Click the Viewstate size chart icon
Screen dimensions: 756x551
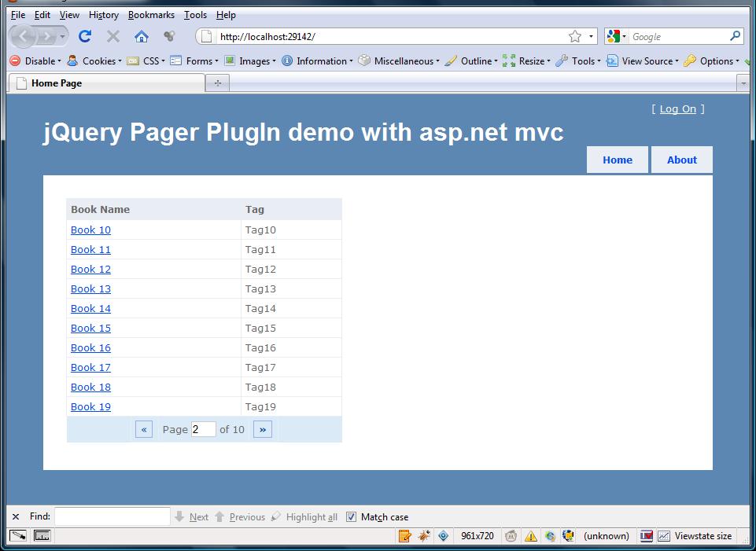coord(664,535)
